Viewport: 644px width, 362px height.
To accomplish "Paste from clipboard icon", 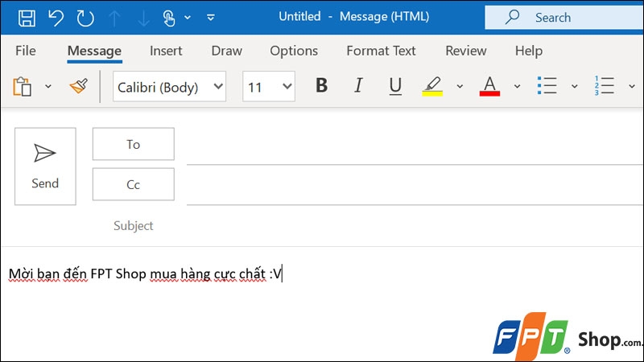I will pyautogui.click(x=23, y=86).
